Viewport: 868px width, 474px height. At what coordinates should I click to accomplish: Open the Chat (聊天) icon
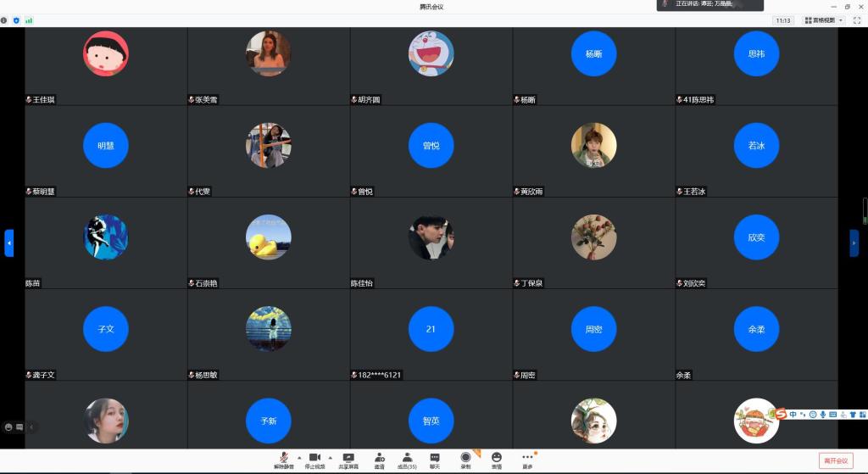click(435, 458)
